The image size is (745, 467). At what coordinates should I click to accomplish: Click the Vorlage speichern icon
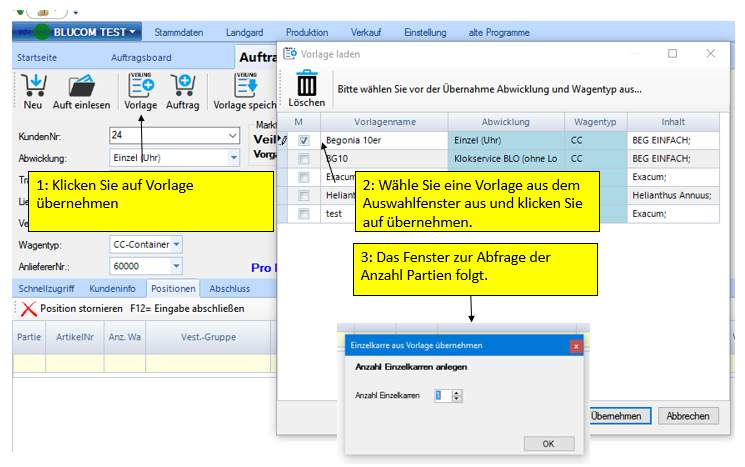(x=245, y=85)
